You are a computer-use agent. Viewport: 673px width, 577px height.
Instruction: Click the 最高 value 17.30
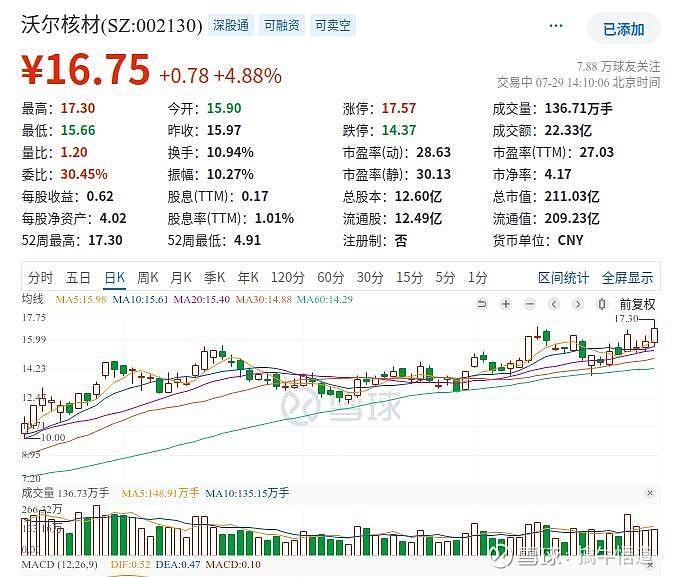78,108
